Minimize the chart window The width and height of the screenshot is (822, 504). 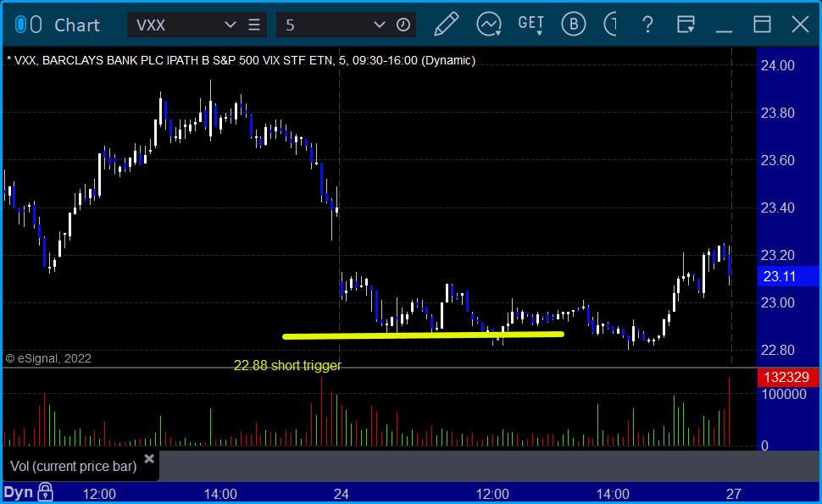(724, 30)
